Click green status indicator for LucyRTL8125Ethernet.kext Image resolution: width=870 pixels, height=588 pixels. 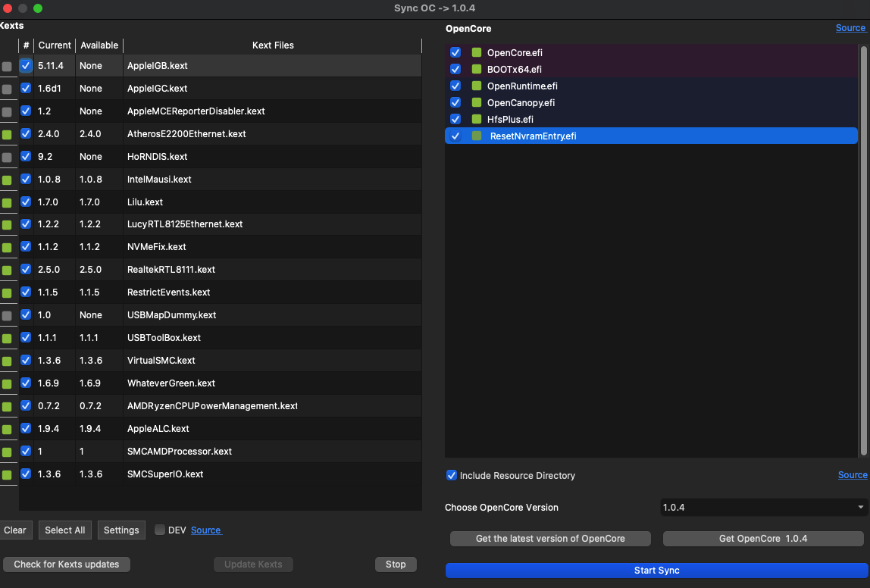point(7,225)
